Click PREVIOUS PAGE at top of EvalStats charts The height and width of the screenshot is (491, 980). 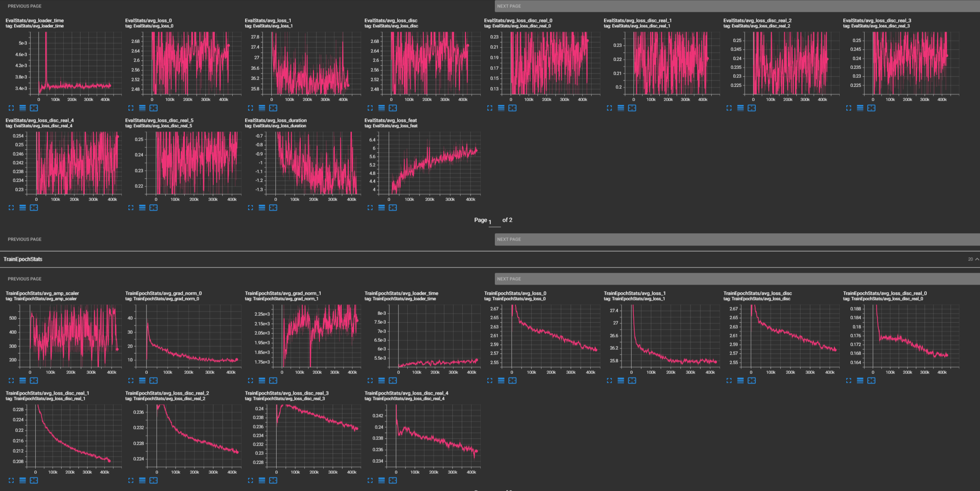click(25, 6)
